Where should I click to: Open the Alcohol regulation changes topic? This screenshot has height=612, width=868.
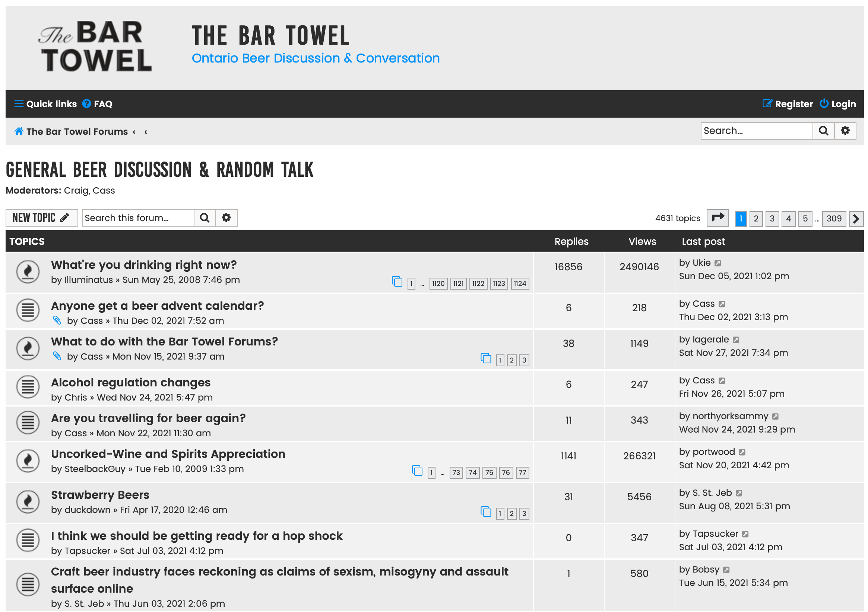tap(131, 382)
